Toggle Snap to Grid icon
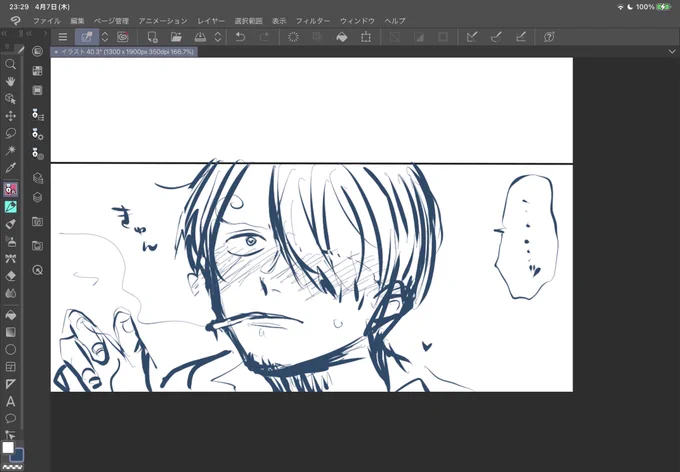680x472 pixels. tap(520, 37)
